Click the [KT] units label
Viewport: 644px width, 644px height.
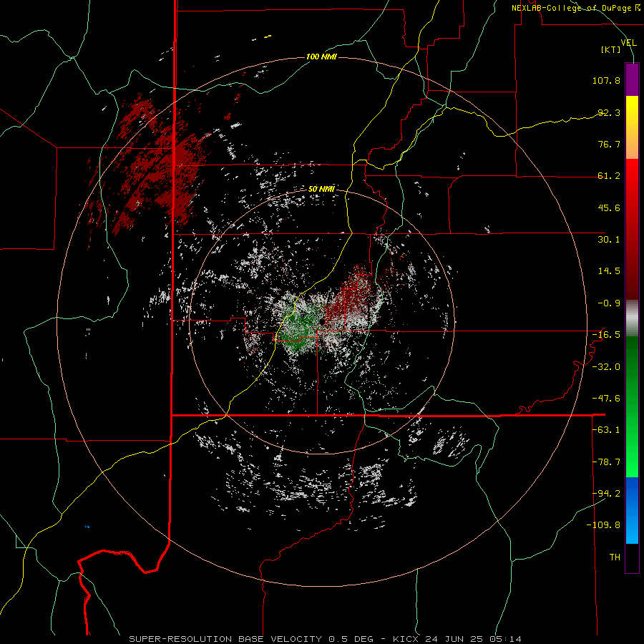point(611,49)
